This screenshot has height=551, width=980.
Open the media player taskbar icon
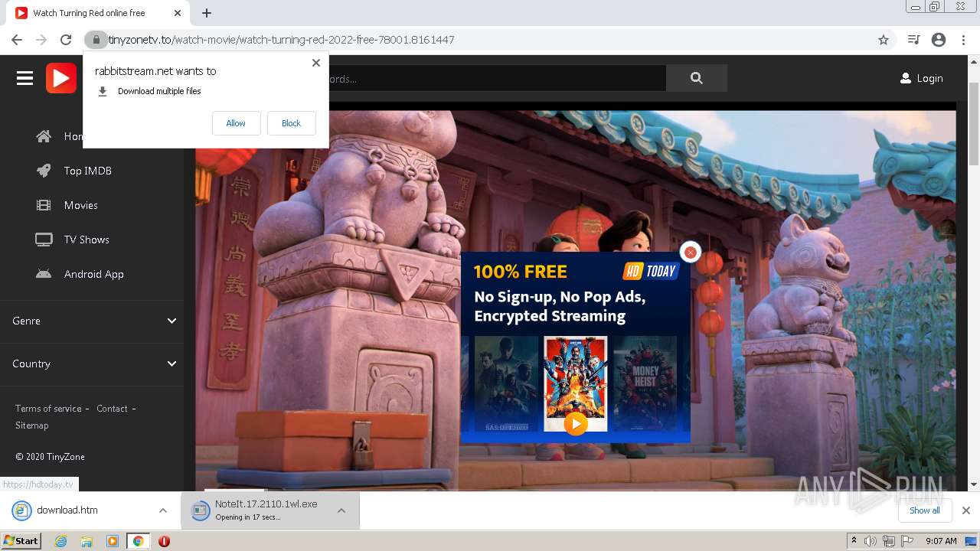113,541
